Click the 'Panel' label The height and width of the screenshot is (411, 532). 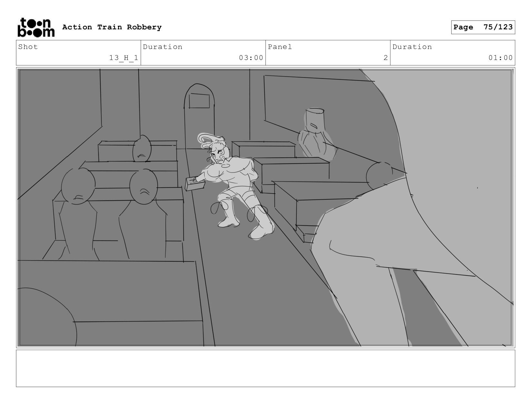coord(280,47)
